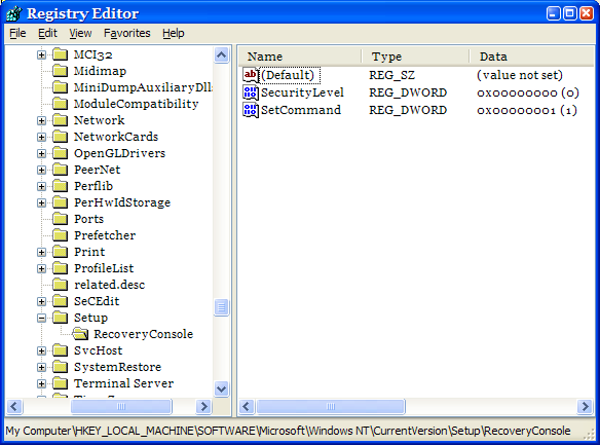Click the PerHwIdStorage folder icon

pyautogui.click(x=60, y=202)
